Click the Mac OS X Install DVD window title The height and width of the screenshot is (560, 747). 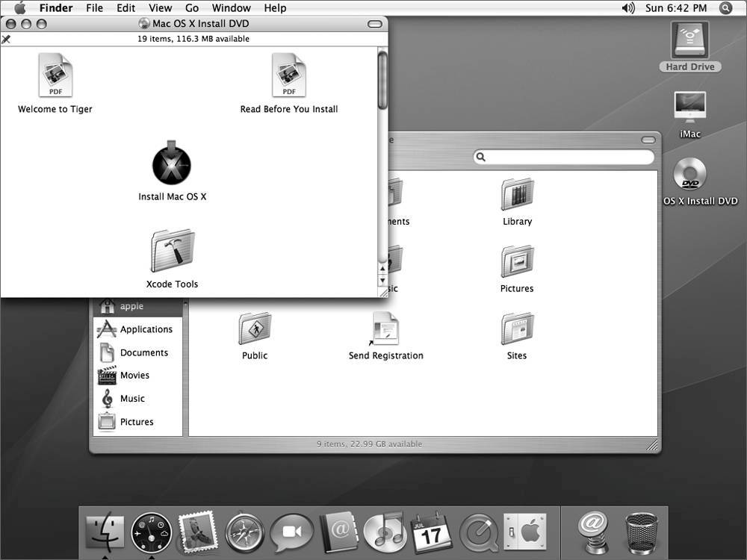pyautogui.click(x=200, y=23)
